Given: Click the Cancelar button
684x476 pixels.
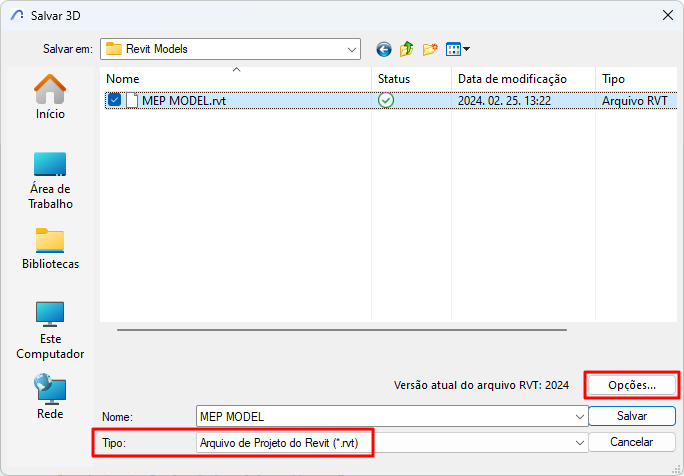Looking at the screenshot, I should tap(632, 442).
